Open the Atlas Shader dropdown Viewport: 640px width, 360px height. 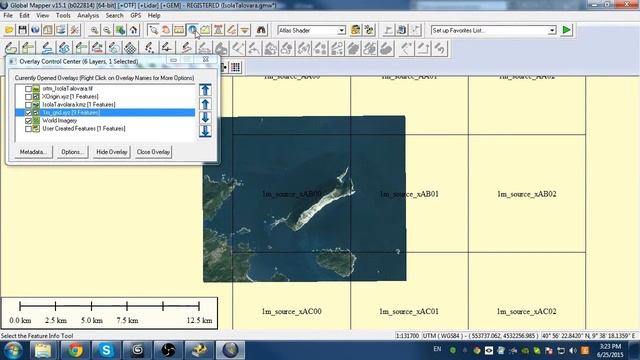(341, 30)
